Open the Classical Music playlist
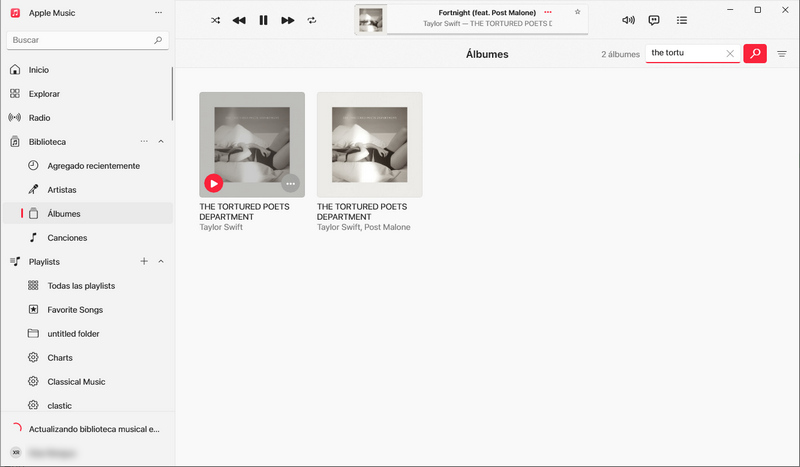Screen dimensions: 800x467 88,382
